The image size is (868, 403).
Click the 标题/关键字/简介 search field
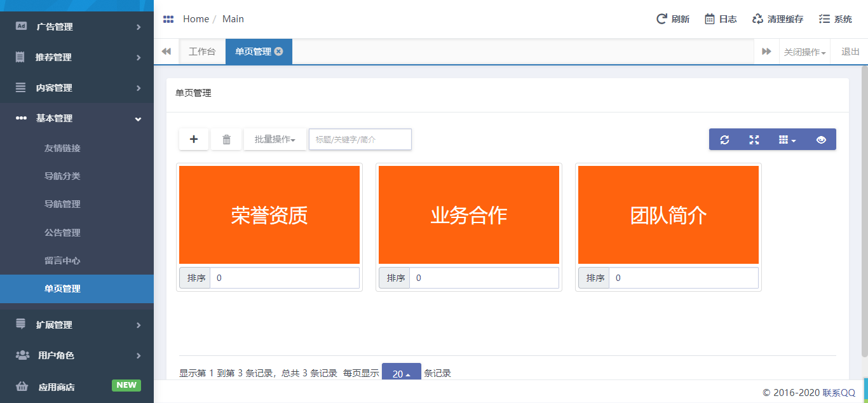[360, 139]
